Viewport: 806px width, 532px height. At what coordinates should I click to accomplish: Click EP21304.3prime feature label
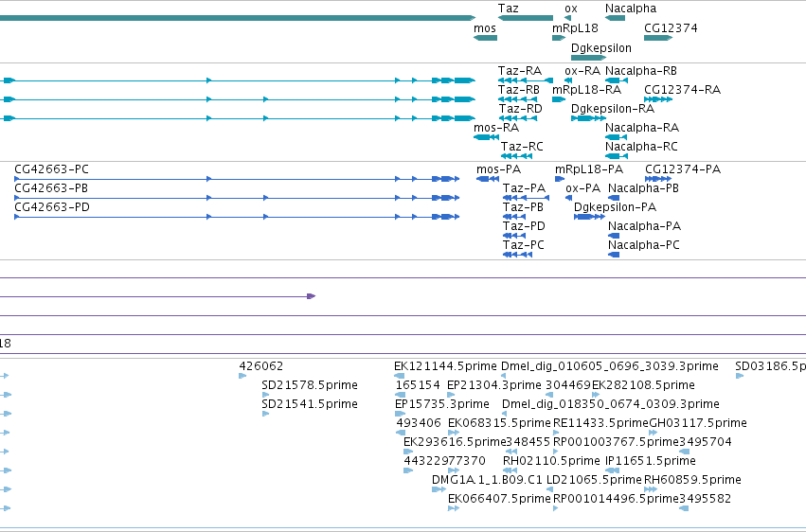(x=494, y=385)
